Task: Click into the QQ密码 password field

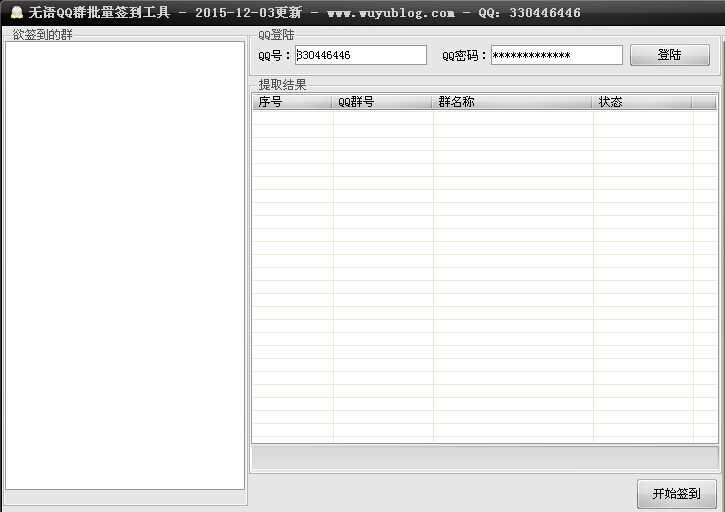Action: [556, 55]
